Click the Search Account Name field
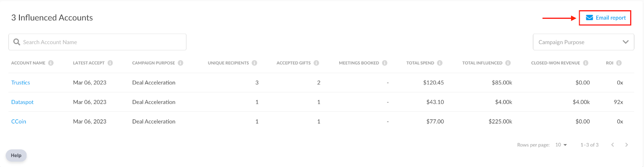Screen dimensions: 644x167 pyautogui.click(x=97, y=42)
